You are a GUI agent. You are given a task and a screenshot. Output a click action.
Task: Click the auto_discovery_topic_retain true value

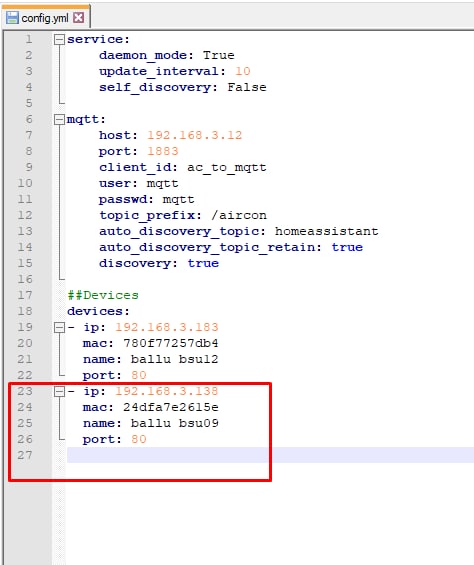(x=347, y=247)
